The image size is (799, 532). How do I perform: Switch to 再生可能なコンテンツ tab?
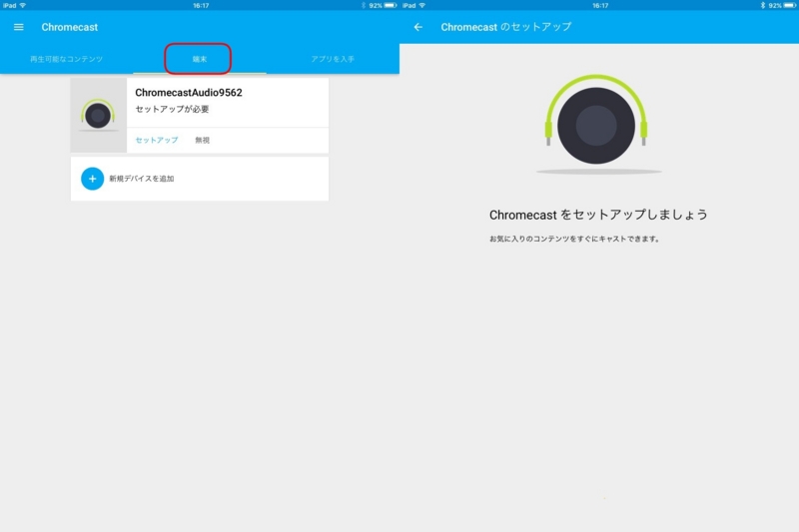(x=66, y=59)
